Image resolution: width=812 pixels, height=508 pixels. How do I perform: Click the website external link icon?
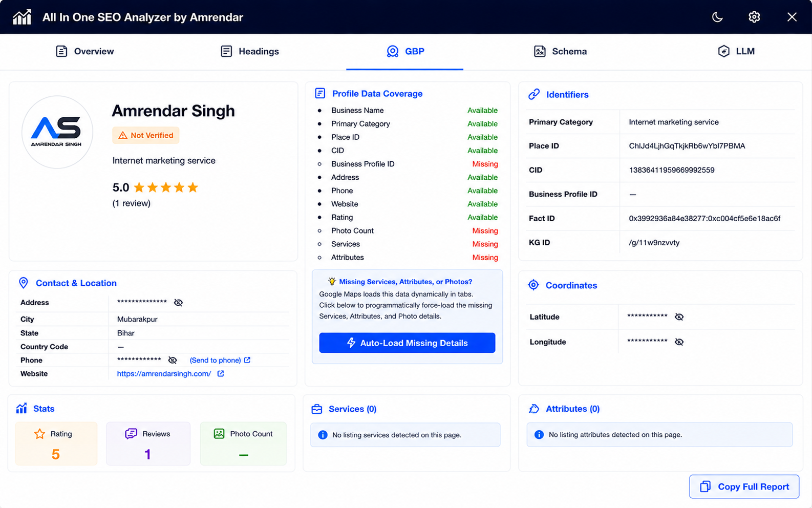221,373
